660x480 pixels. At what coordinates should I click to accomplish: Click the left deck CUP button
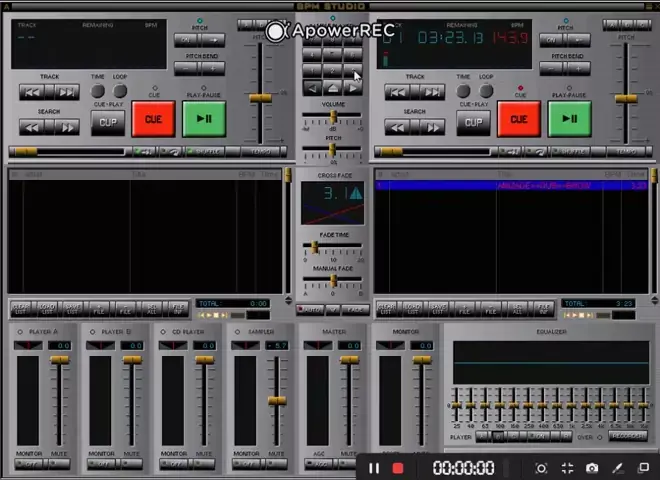108,121
